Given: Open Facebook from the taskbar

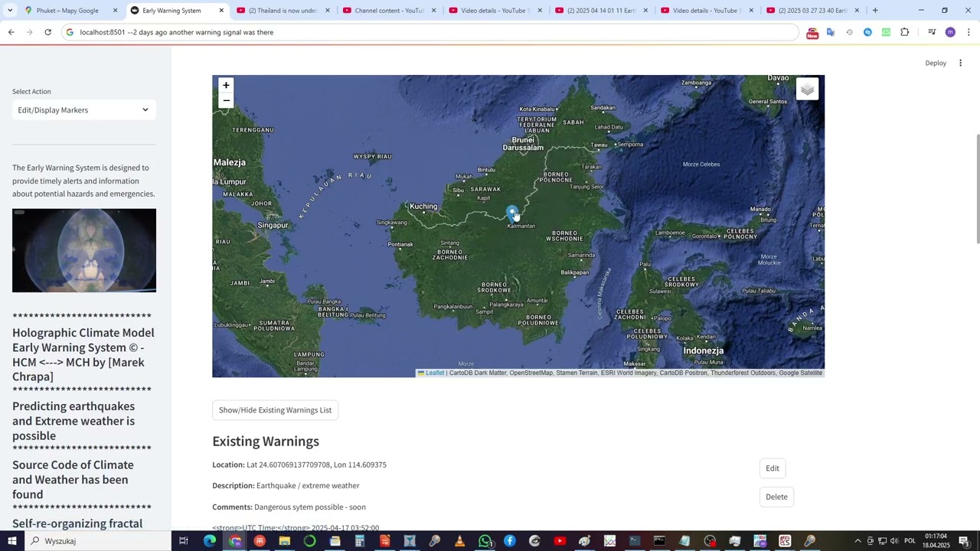Looking at the screenshot, I should [x=510, y=541].
